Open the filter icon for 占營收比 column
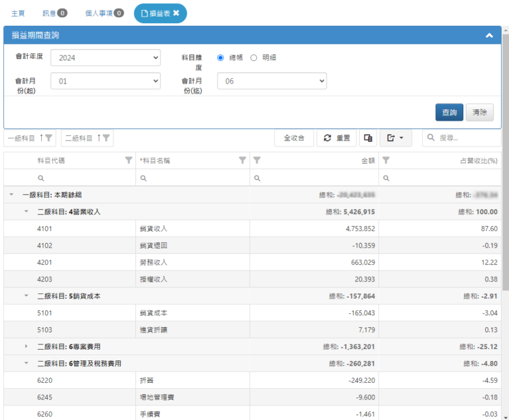509x420 pixels. 386,160
